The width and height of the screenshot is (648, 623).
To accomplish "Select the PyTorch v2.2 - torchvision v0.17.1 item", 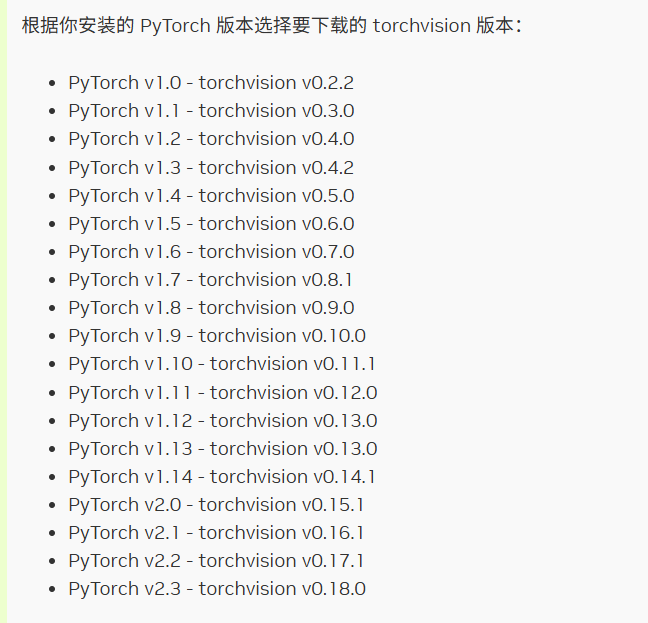I will point(216,561).
